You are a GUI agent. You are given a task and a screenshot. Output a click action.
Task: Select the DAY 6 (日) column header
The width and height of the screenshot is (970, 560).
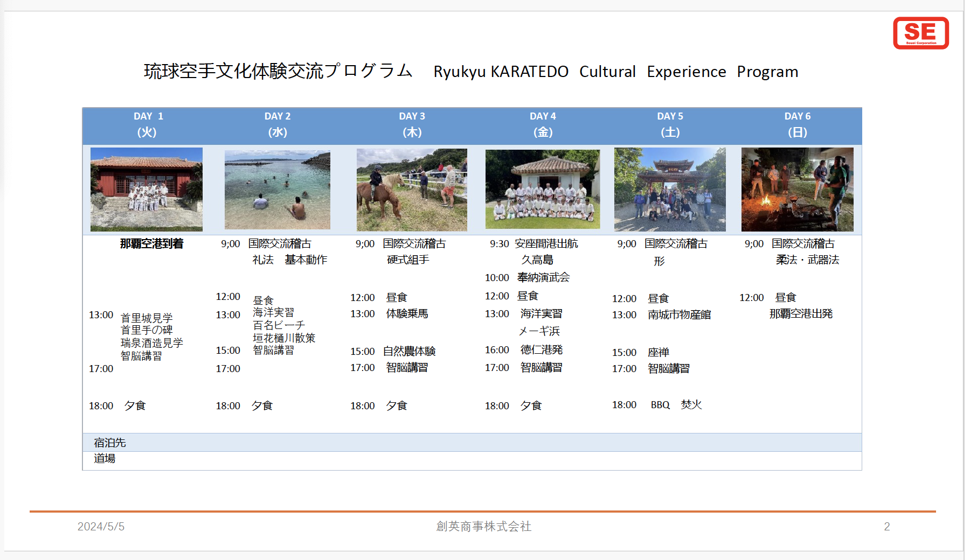pos(797,124)
